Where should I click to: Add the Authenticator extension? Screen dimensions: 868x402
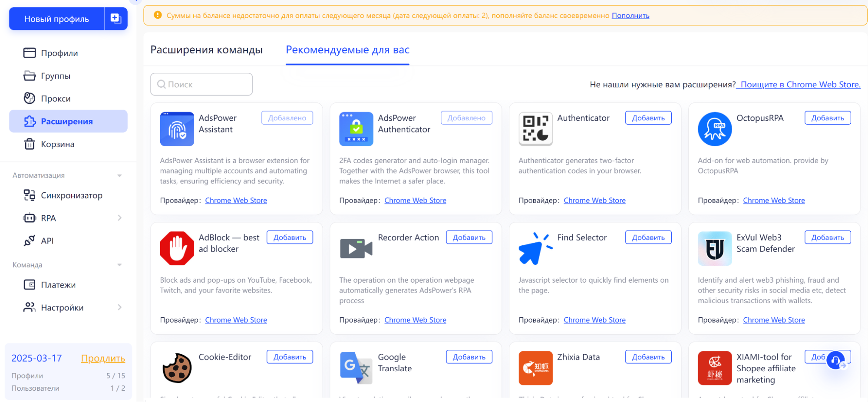(x=648, y=118)
